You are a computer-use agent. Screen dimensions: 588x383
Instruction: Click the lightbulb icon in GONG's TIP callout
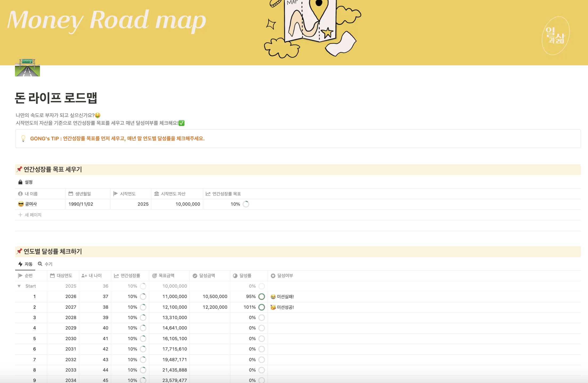(23, 138)
